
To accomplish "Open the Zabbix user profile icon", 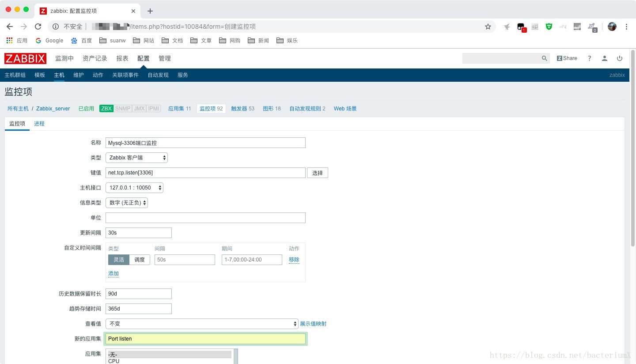I will [605, 58].
